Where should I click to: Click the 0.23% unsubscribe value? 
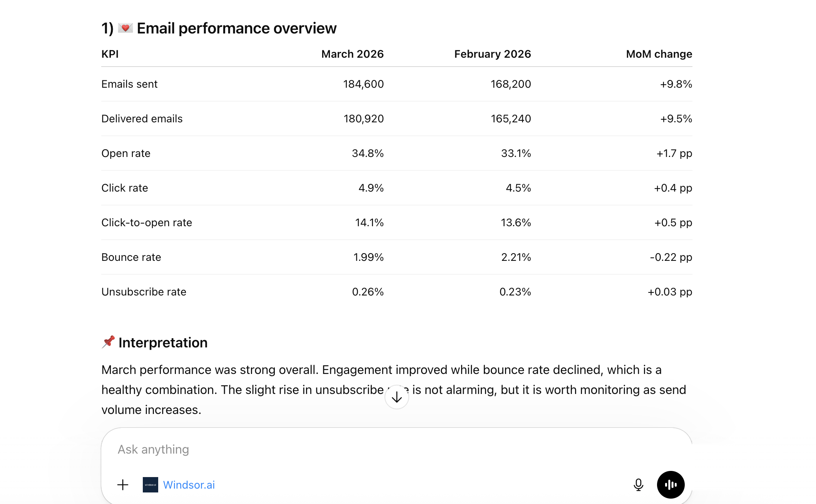click(x=515, y=292)
